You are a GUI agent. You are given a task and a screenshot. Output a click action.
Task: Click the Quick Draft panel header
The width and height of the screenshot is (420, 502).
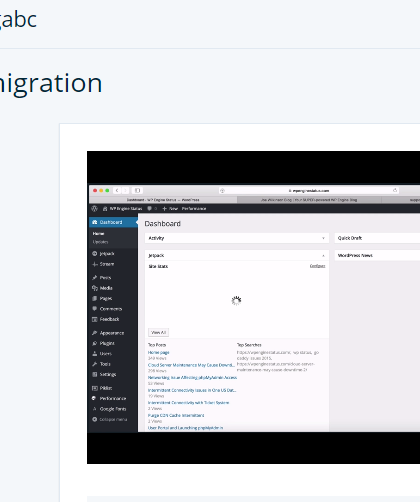(377, 238)
